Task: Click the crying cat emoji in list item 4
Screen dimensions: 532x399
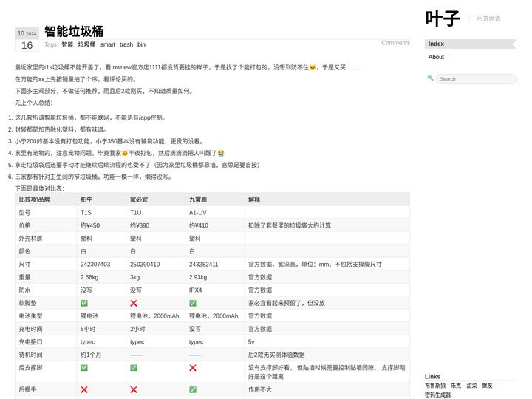Action: click(x=221, y=153)
